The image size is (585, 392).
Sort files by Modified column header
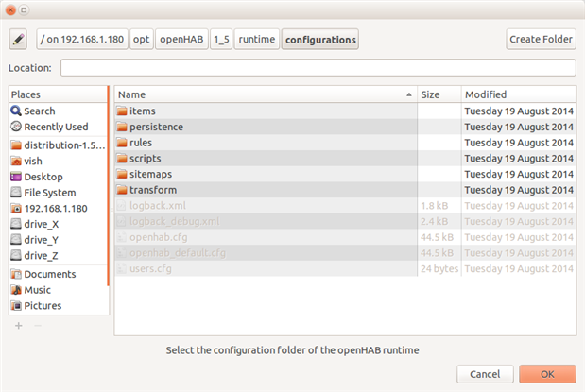point(519,94)
